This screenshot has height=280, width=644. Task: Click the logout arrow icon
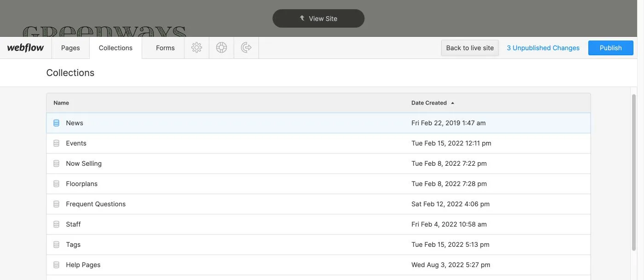tap(247, 47)
